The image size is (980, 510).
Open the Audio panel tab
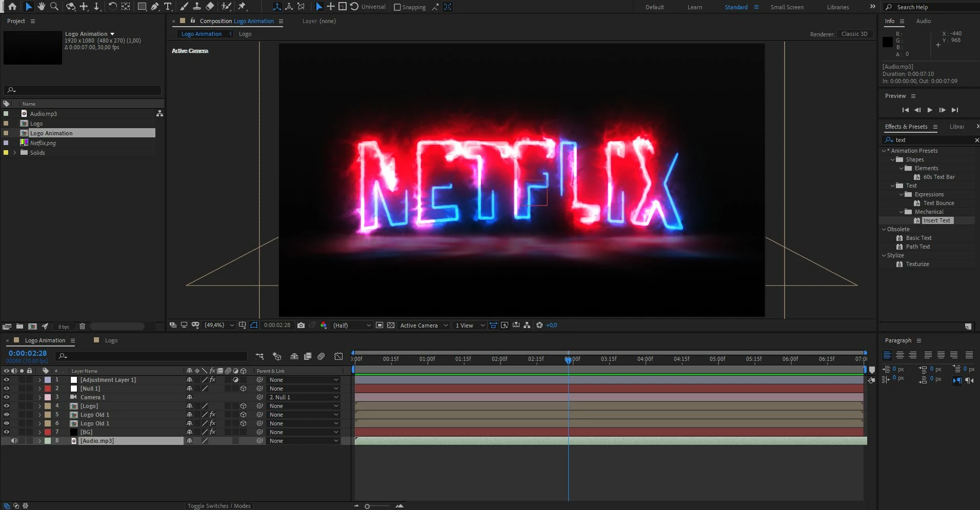pyautogui.click(x=923, y=21)
